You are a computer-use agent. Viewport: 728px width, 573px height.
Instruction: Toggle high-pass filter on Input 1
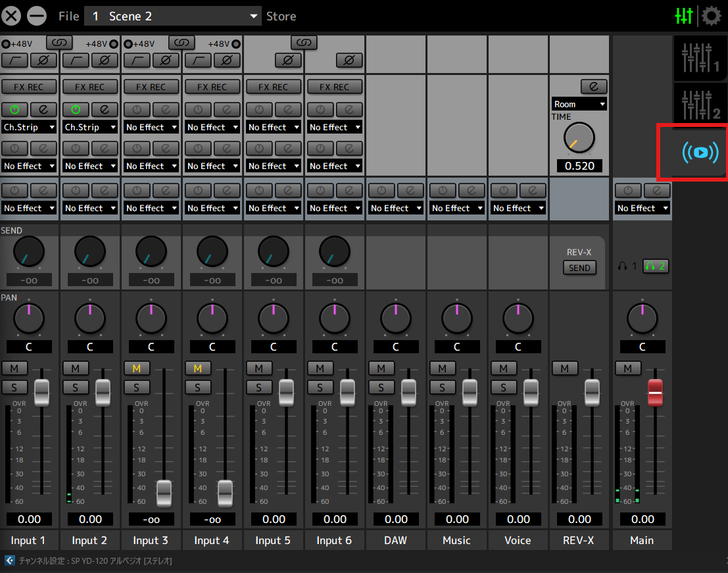coord(14,60)
